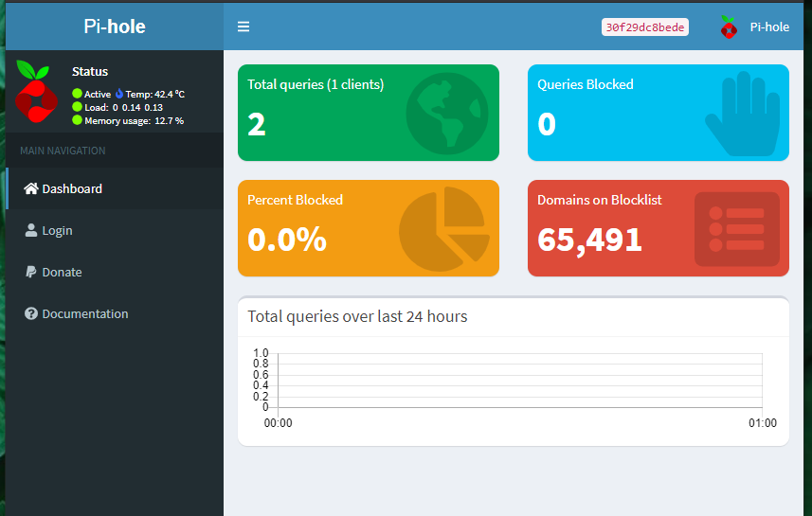Image resolution: width=812 pixels, height=516 pixels.
Task: Click the green Load status dot
Action: pos(77,107)
